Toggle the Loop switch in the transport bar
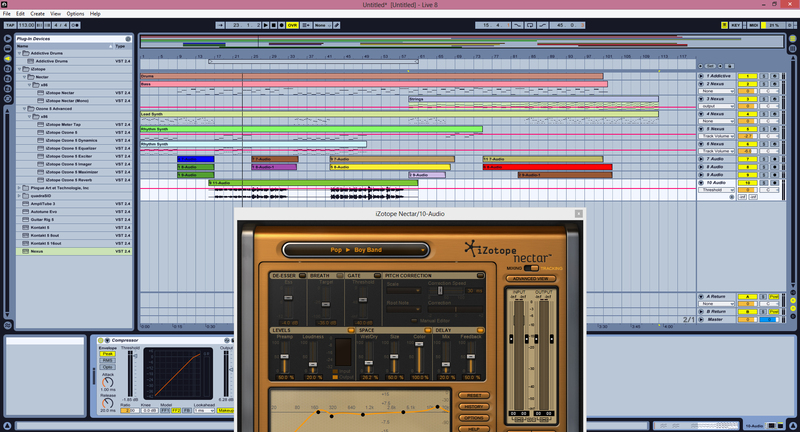Screen dimensions: 800x432 click(x=530, y=25)
